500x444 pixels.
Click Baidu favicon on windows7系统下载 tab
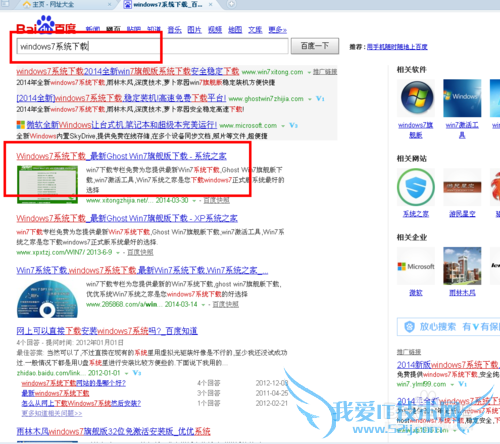point(127,4)
